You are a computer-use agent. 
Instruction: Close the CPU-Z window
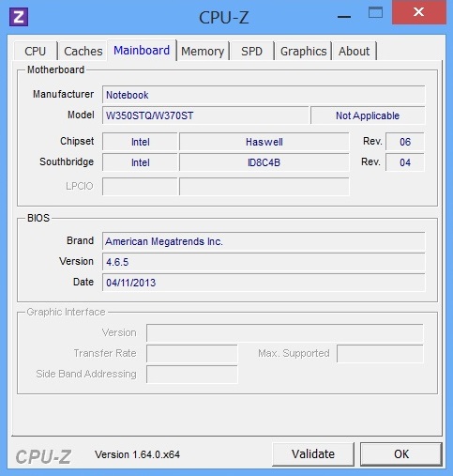418,12
